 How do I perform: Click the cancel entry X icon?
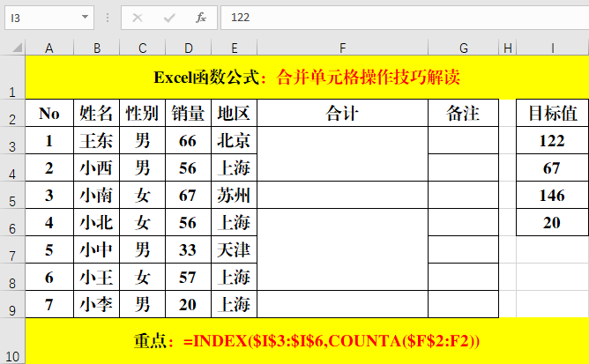coord(138,18)
